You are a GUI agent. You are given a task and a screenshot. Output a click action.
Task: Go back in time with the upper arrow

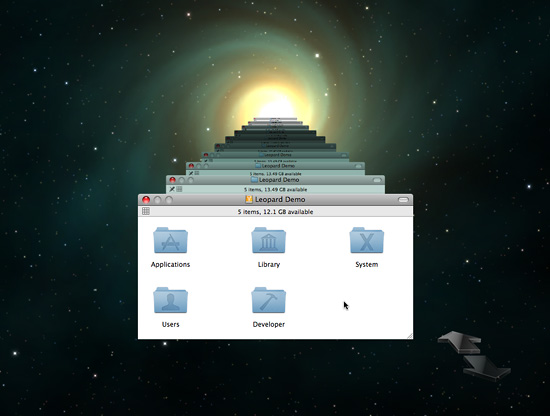pyautogui.click(x=459, y=342)
